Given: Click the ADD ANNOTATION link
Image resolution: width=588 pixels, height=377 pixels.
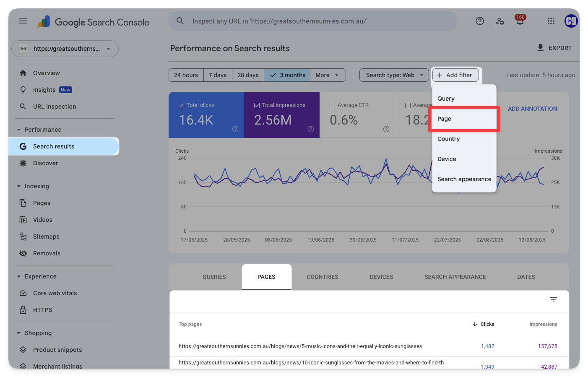Looking at the screenshot, I should pyautogui.click(x=532, y=109).
